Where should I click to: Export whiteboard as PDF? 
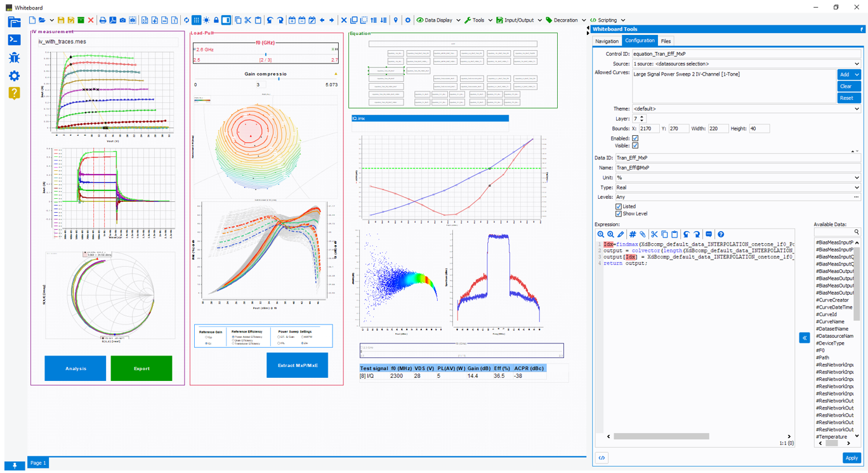(112, 20)
